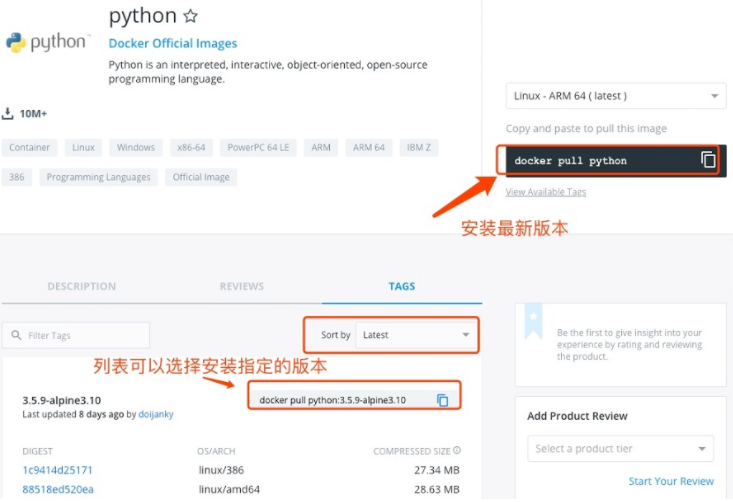
Task: Click the 27.34 MB size value
Action: point(437,470)
